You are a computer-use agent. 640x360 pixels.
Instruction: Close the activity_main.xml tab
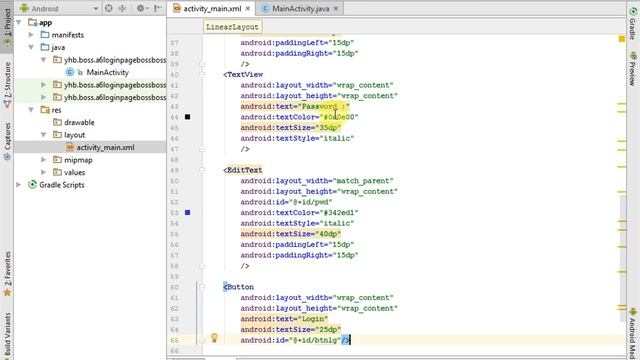tap(248, 9)
